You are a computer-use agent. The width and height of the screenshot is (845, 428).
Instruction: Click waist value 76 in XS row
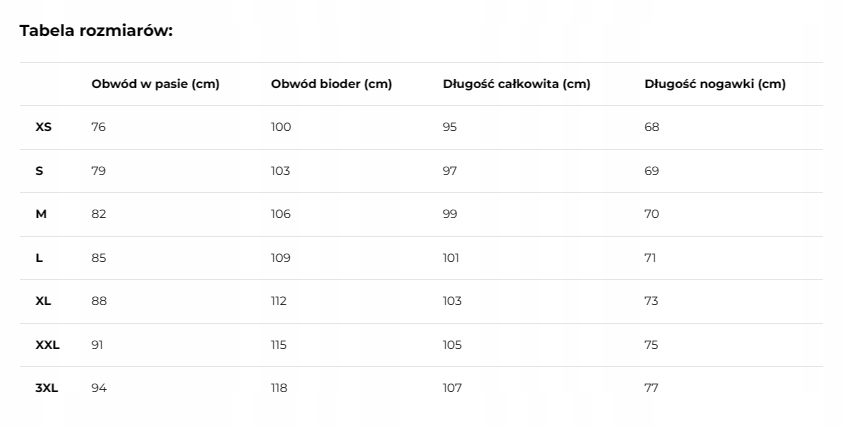click(98, 127)
